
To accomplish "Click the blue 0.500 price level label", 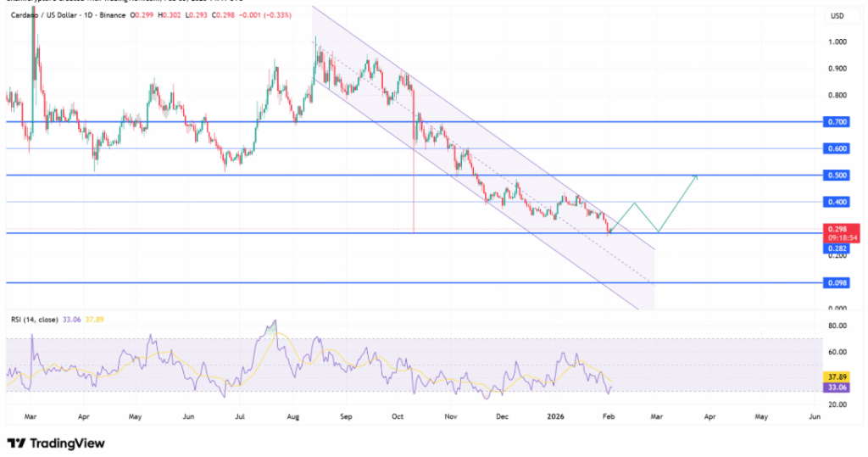I will pos(837,176).
